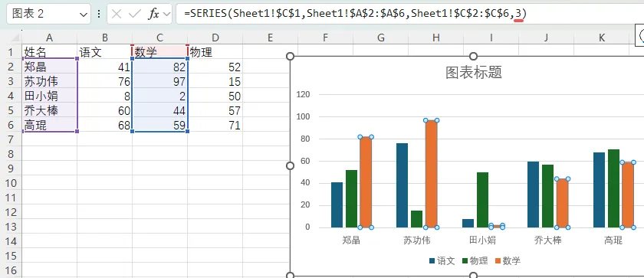The width and height of the screenshot is (644, 278).
Task: Click cell containing 物理 header
Action: pos(215,52)
